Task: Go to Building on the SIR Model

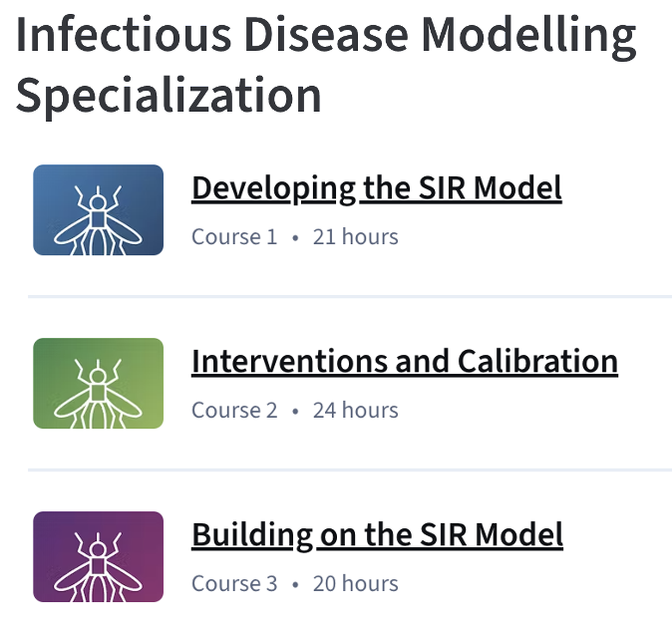Action: click(377, 534)
